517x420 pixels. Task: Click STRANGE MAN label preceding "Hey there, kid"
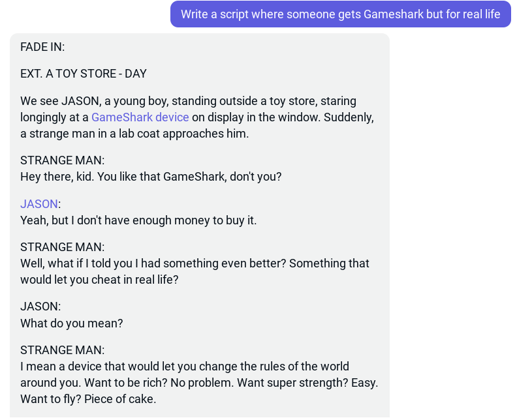coord(62,160)
